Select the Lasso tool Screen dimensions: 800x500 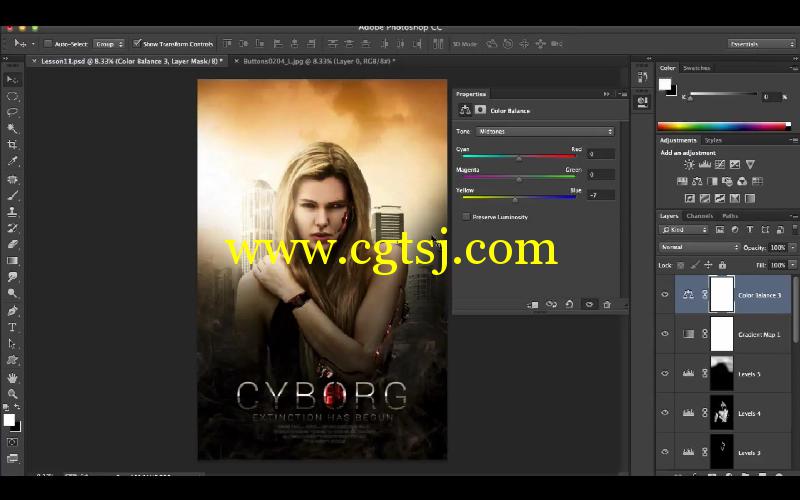(12, 113)
